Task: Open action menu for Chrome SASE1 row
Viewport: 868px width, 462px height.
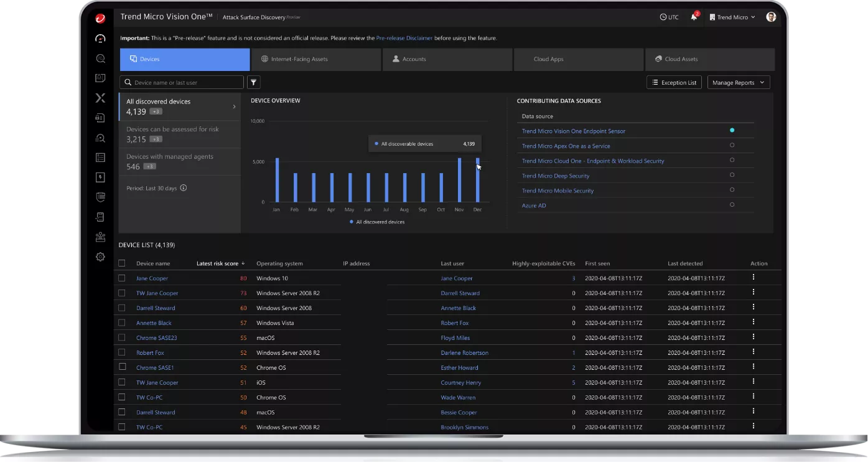Action: pyautogui.click(x=754, y=367)
